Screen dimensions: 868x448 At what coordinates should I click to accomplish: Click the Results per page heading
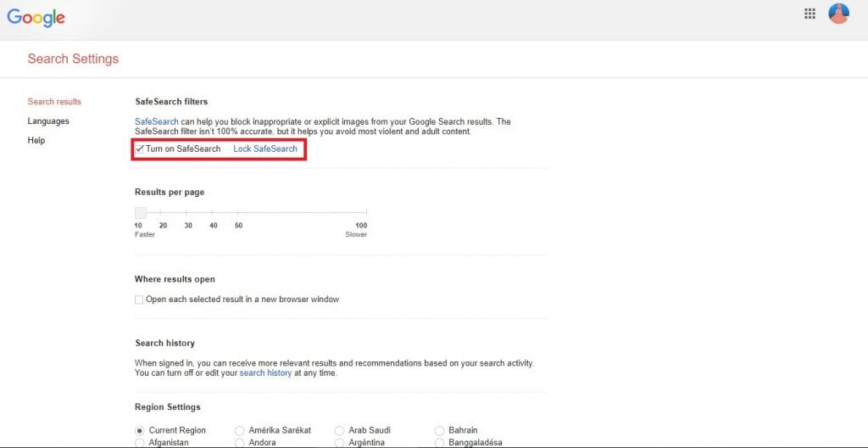tap(170, 192)
